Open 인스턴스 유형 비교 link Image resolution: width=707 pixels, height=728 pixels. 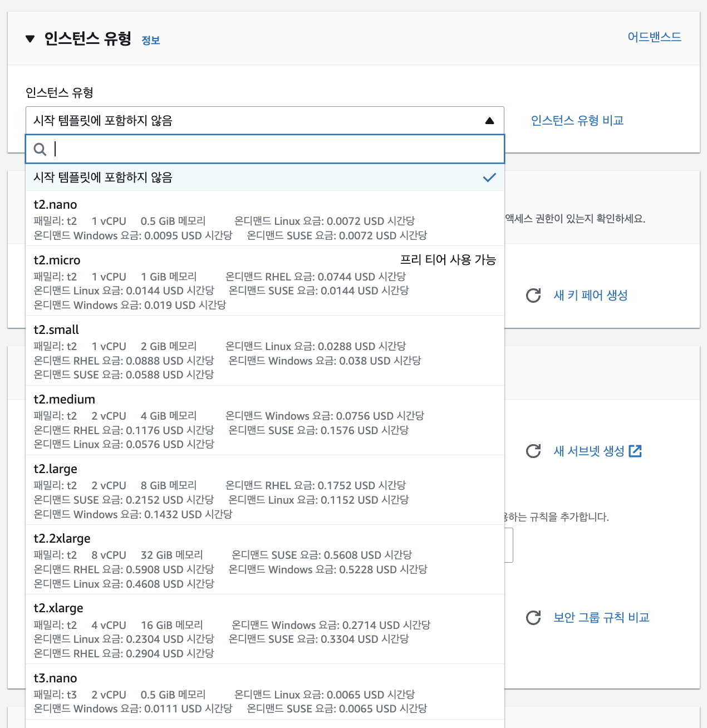coord(577,120)
